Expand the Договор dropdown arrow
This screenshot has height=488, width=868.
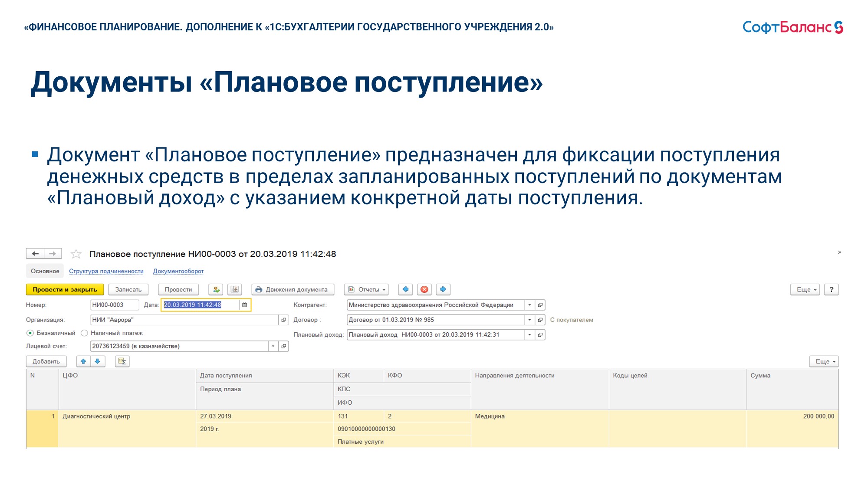529,320
